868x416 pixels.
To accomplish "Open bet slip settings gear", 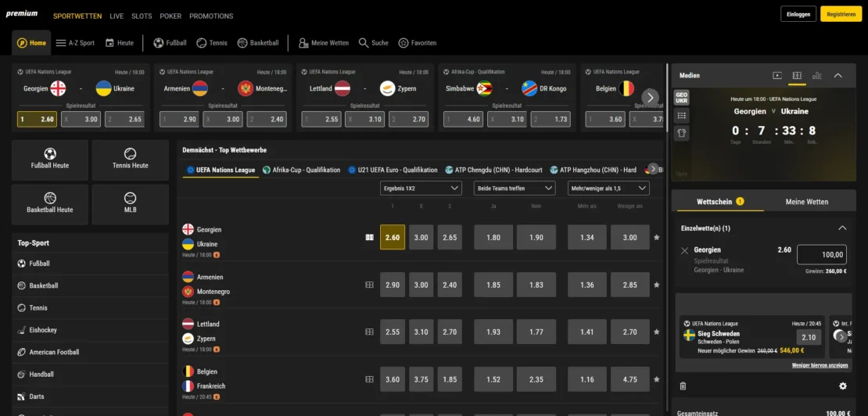I will [842, 386].
